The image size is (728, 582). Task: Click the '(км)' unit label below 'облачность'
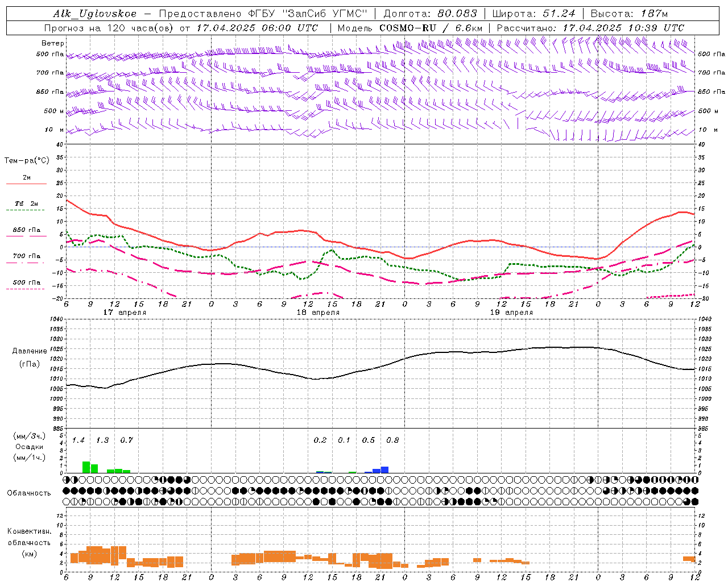(x=29, y=554)
